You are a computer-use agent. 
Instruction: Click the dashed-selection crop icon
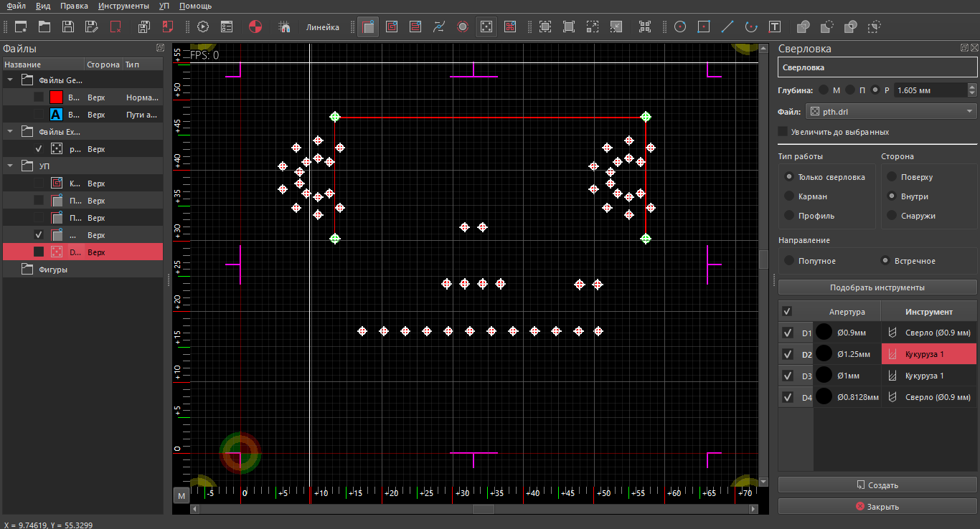click(875, 27)
